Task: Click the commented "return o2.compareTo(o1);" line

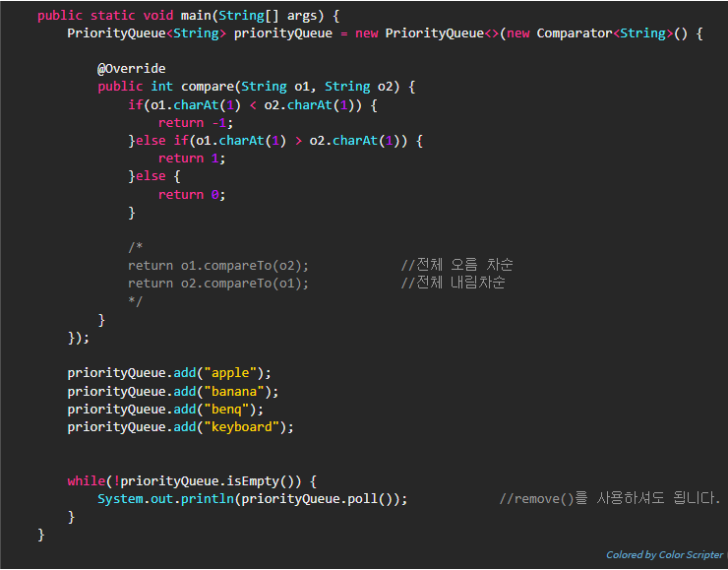Action: (218, 284)
